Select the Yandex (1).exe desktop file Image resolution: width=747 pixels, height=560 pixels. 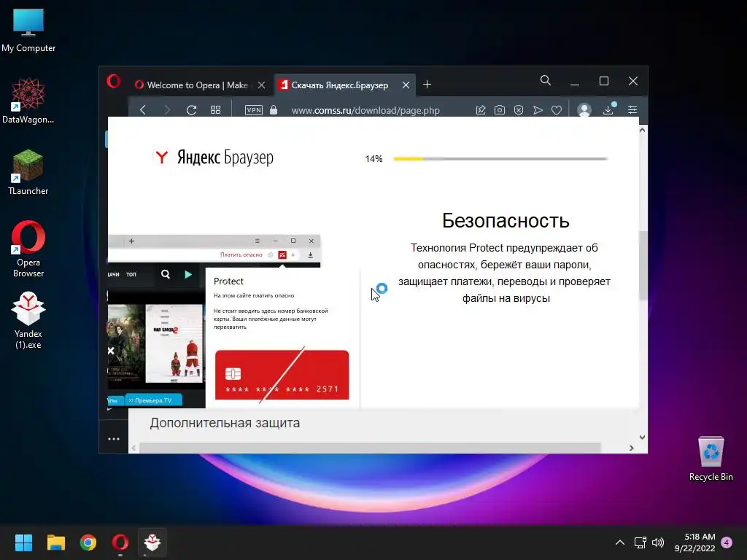click(x=28, y=320)
